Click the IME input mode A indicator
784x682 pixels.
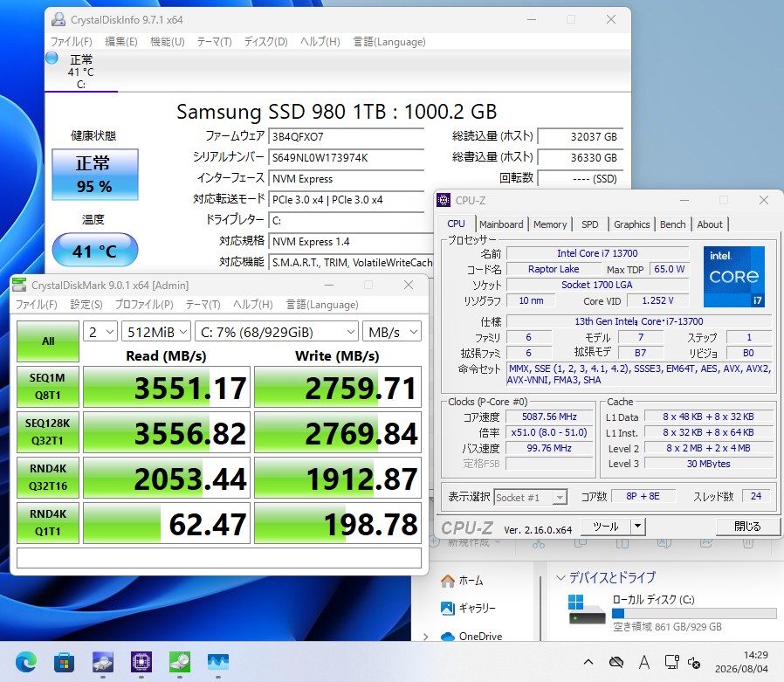point(644,663)
